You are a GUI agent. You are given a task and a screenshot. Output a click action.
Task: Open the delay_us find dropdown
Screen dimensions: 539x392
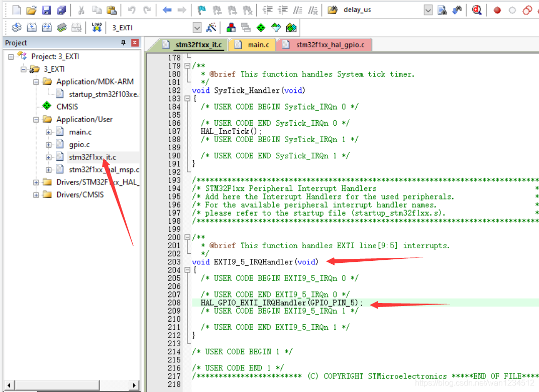[427, 10]
